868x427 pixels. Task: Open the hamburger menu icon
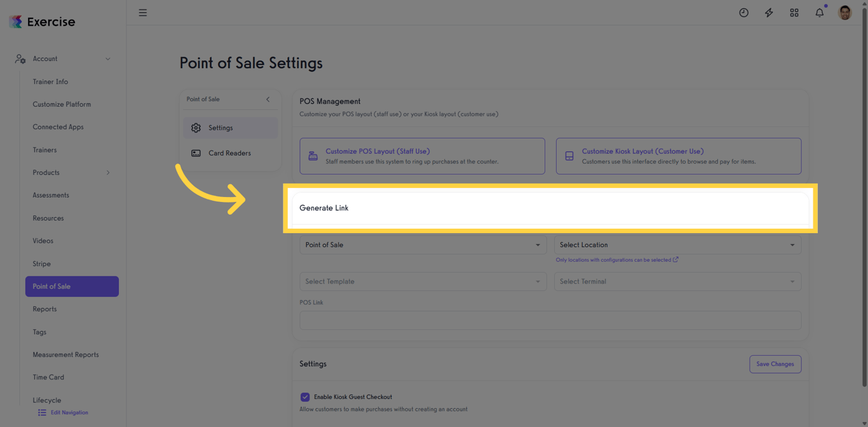[x=142, y=12]
